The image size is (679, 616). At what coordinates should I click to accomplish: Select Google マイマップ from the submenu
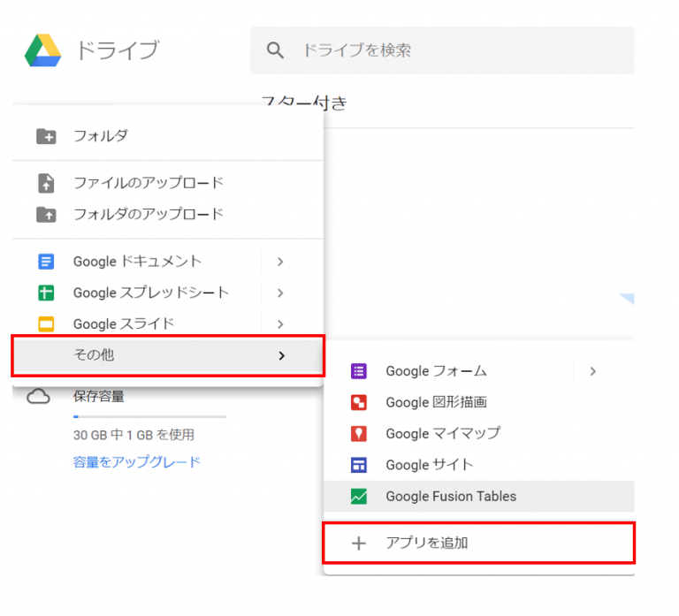[x=479, y=433]
